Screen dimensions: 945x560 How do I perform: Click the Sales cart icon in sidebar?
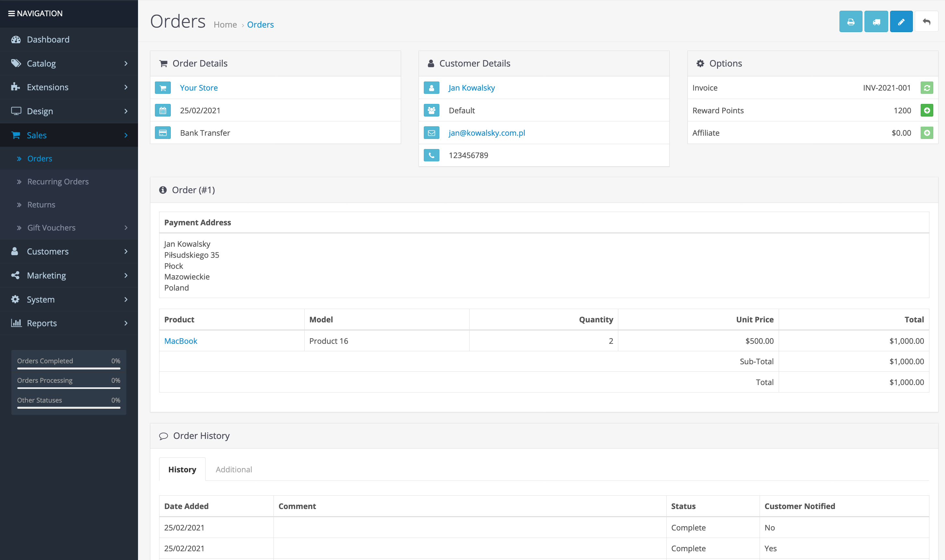tap(16, 135)
